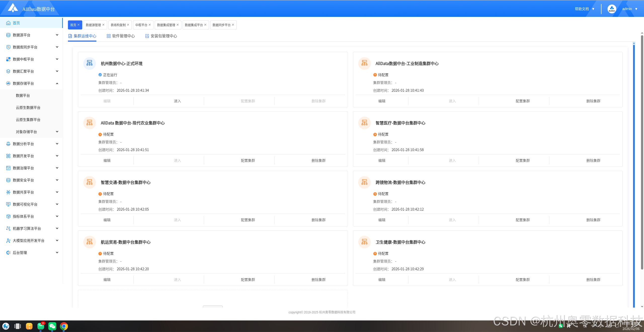Click 编辑 on AllData数据中台-工业制造集群中心 card
This screenshot has height=332, width=644.
coord(382,101)
